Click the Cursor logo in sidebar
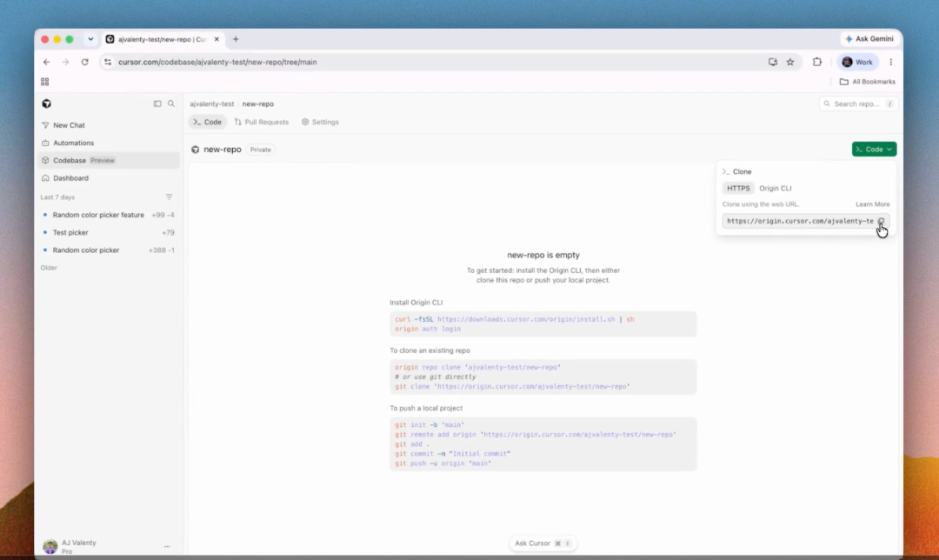 point(47,103)
